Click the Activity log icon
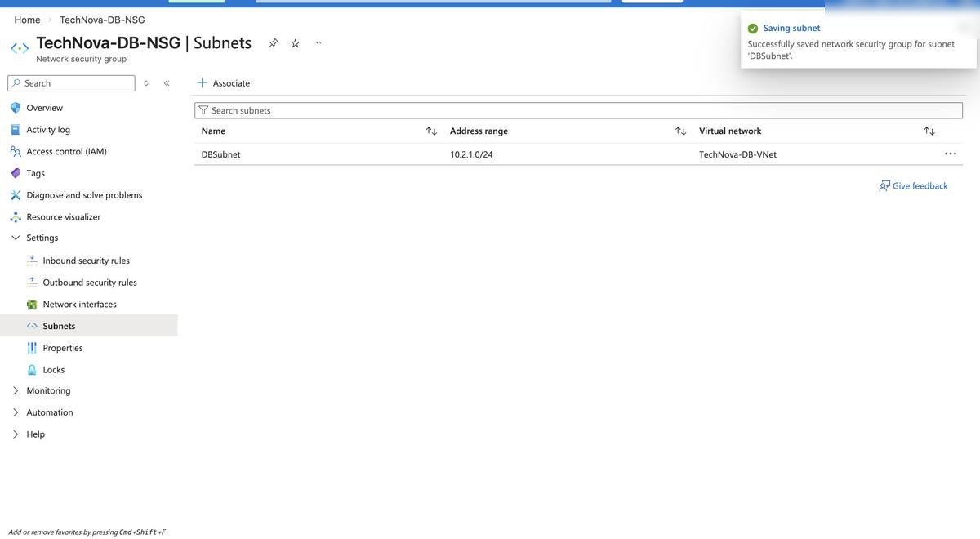Image resolution: width=980 pixels, height=539 pixels. [16, 130]
